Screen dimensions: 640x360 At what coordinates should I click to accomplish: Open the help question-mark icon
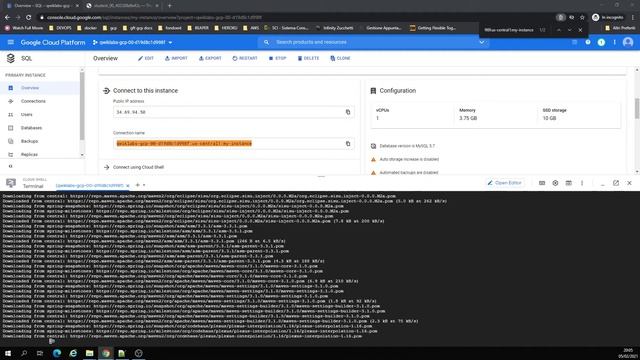[588, 42]
